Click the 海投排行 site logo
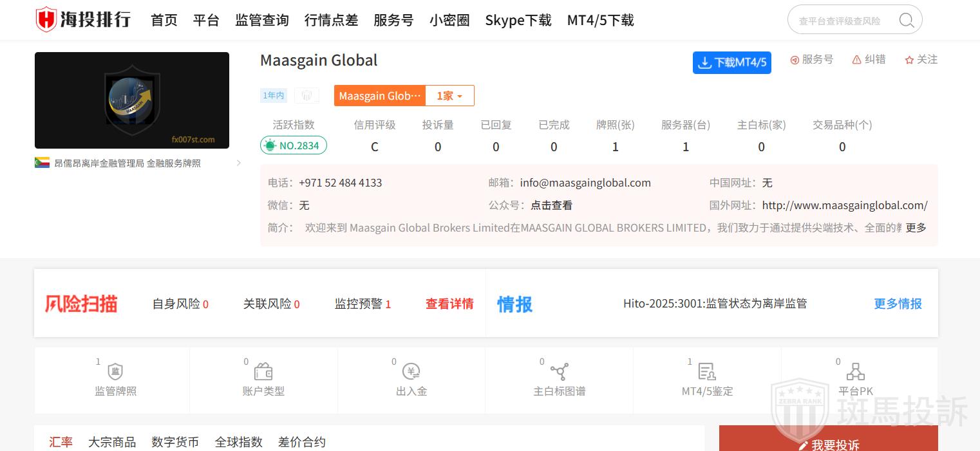 click(x=83, y=20)
